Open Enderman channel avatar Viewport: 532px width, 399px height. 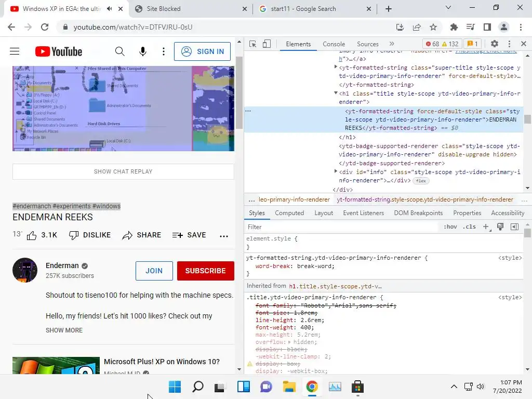[25, 270]
